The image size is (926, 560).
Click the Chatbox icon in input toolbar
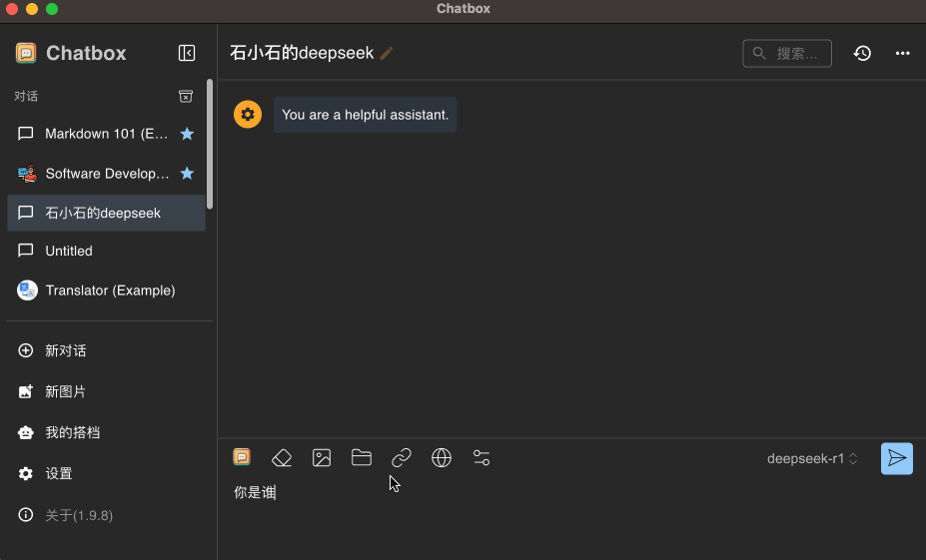242,457
